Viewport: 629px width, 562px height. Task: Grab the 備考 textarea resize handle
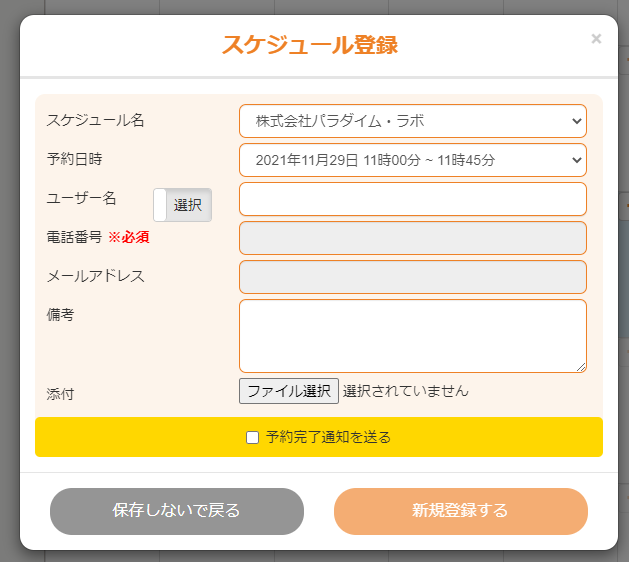coord(581,367)
